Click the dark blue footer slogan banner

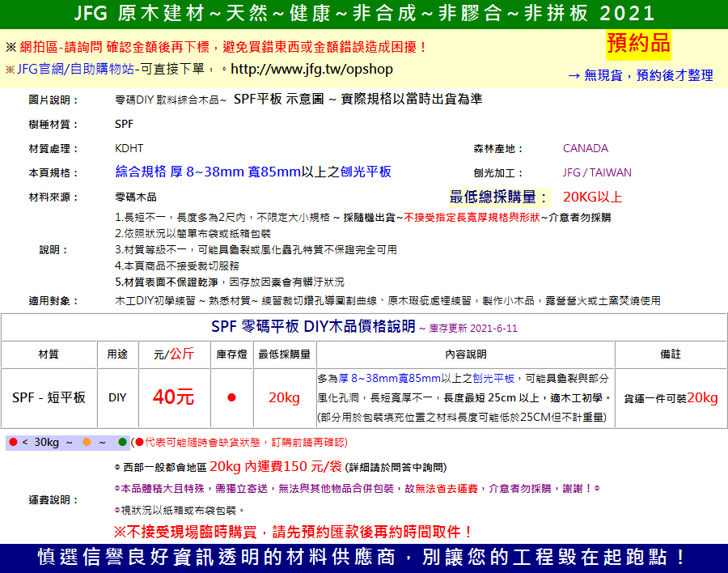pos(364,558)
